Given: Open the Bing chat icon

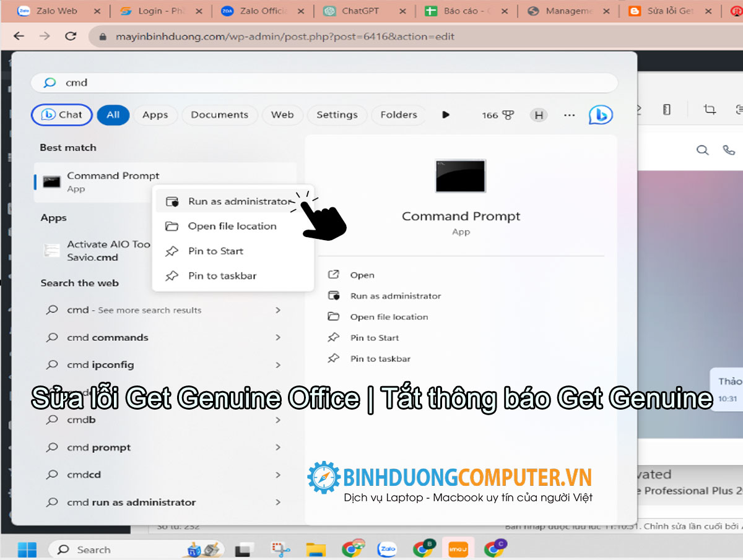Looking at the screenshot, I should click(x=601, y=114).
